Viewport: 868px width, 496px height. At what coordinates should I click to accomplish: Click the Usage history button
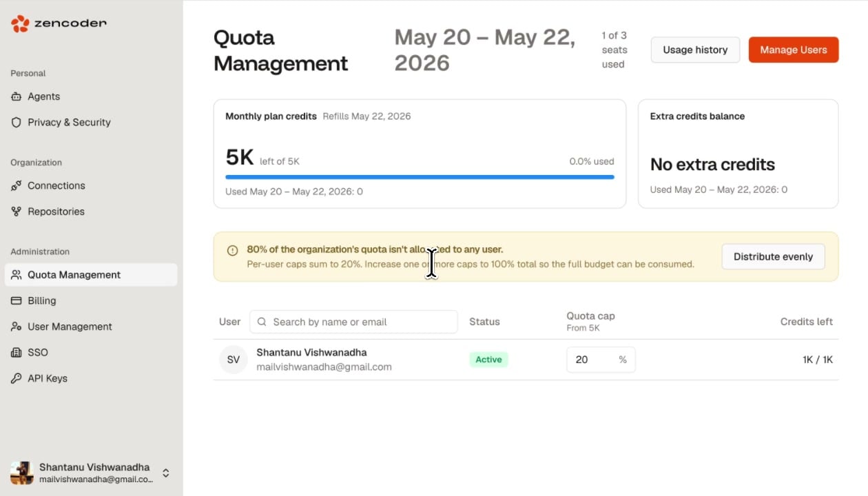(x=695, y=50)
